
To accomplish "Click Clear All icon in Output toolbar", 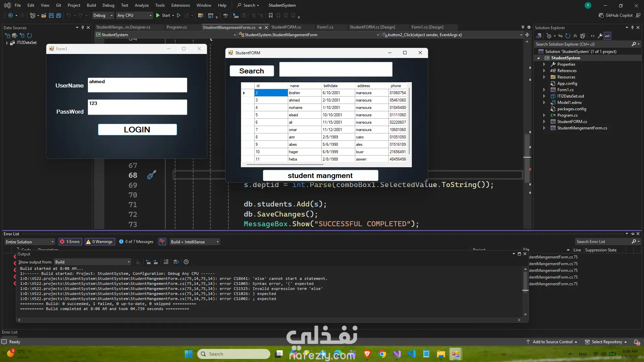I will [x=166, y=262].
